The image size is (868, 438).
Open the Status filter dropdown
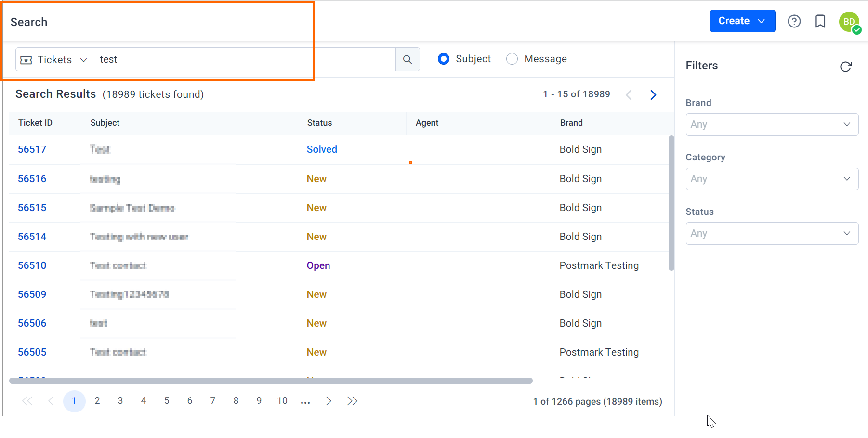click(772, 233)
